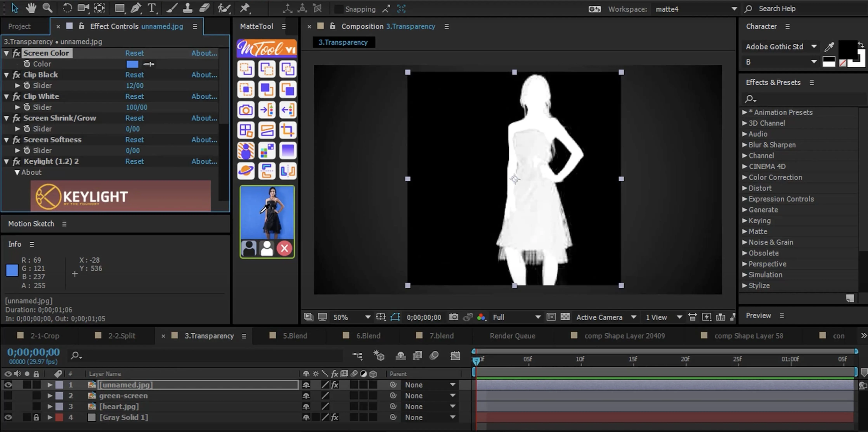Image resolution: width=868 pixels, height=432 pixels.
Task: Expand the Keying effects category
Action: point(744,221)
